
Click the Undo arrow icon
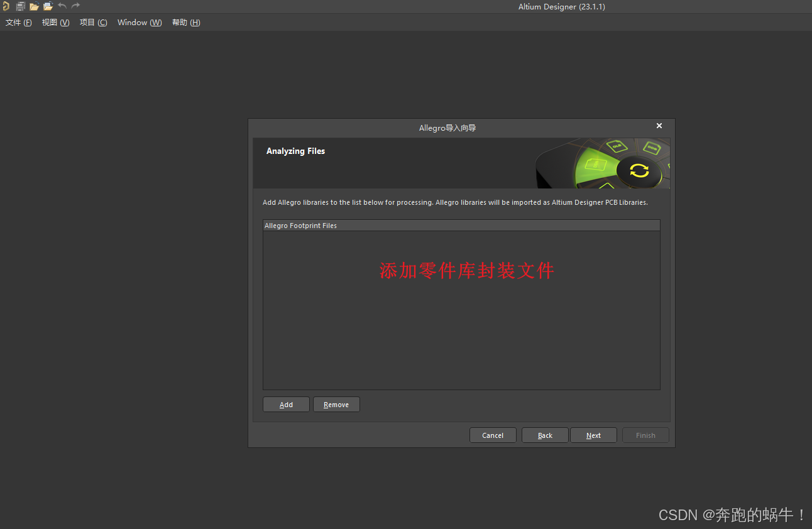tap(62, 6)
